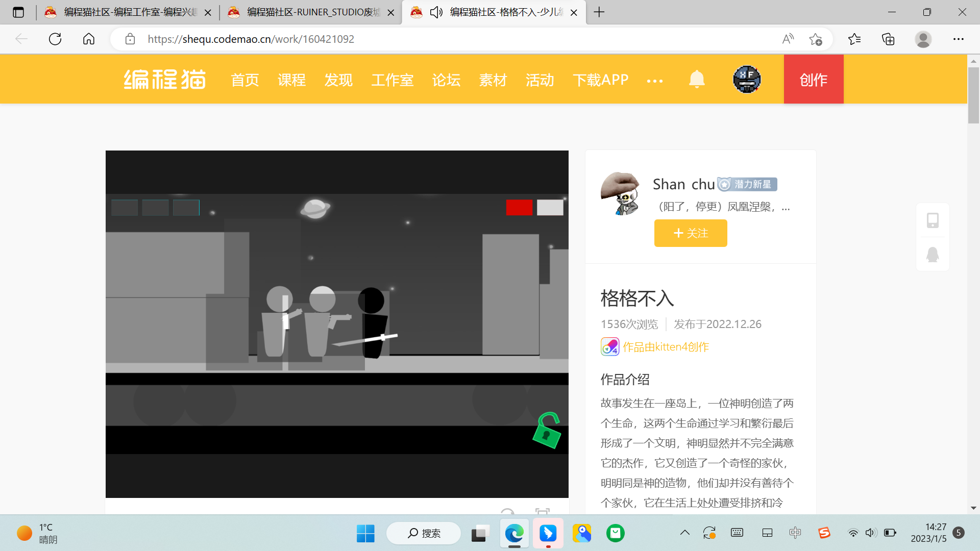Click the 编程猫 logo in header
The height and width of the screenshot is (551, 980).
[165, 80]
